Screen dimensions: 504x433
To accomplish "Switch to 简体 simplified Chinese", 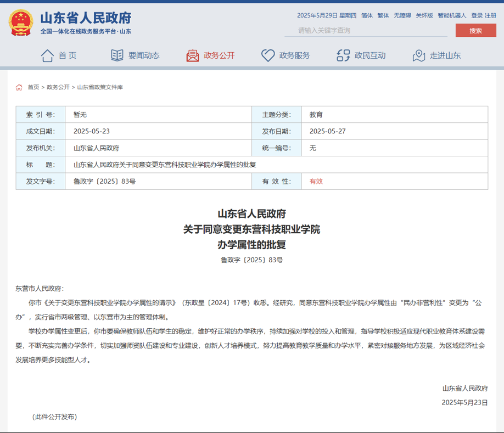I will click(367, 15).
